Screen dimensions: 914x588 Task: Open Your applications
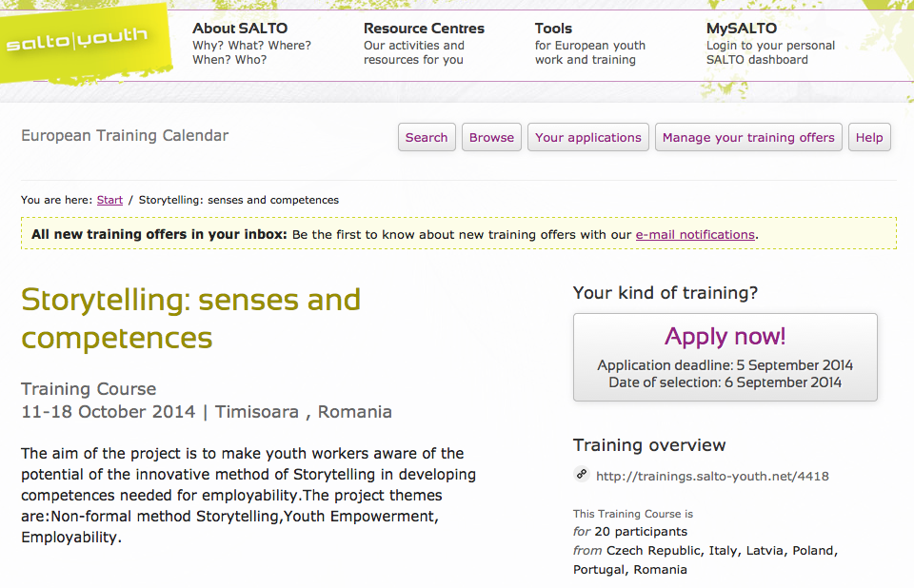(588, 137)
